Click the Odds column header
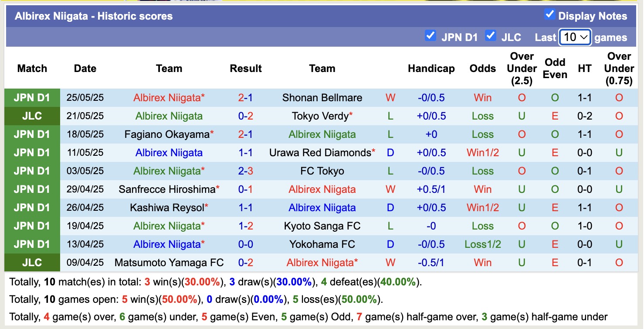The width and height of the screenshot is (644, 329). point(482,69)
